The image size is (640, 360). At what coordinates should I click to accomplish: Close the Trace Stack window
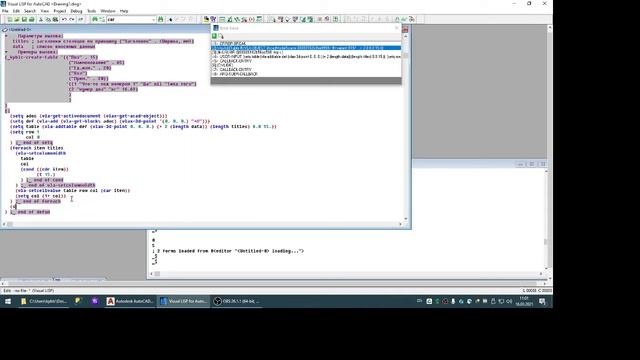click(x=396, y=28)
